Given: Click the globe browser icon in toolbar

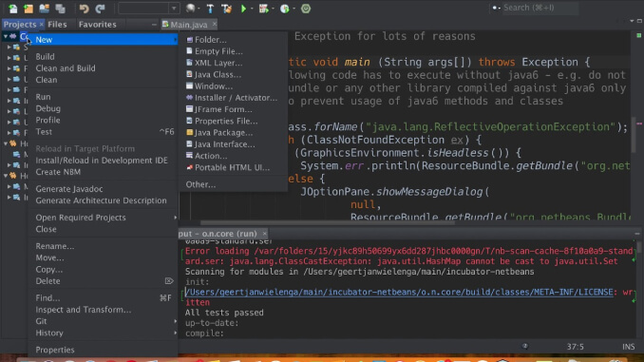Looking at the screenshot, I should 190,9.
